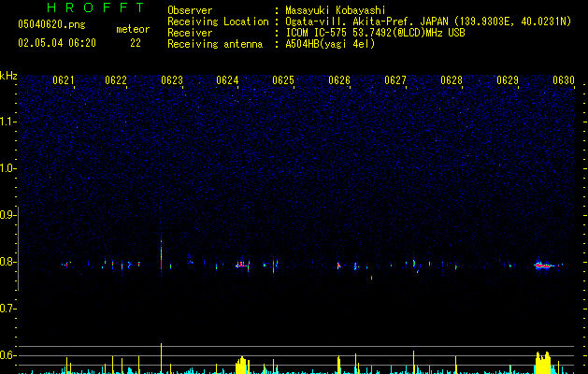Click the 'Receiver' field label

tap(190, 33)
